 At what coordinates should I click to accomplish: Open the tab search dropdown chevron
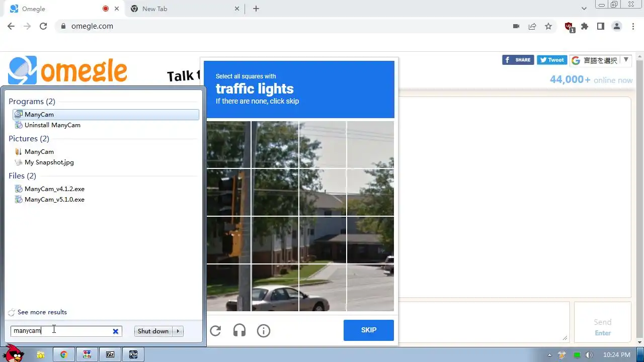click(x=584, y=9)
